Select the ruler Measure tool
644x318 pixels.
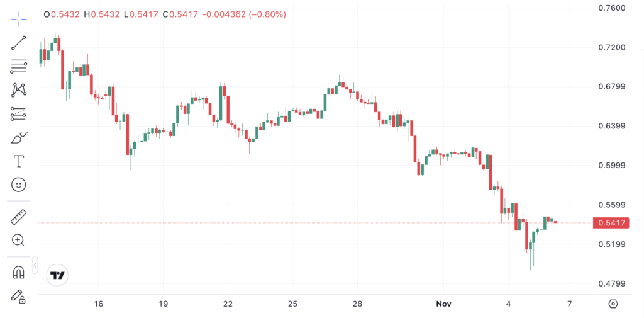click(19, 217)
